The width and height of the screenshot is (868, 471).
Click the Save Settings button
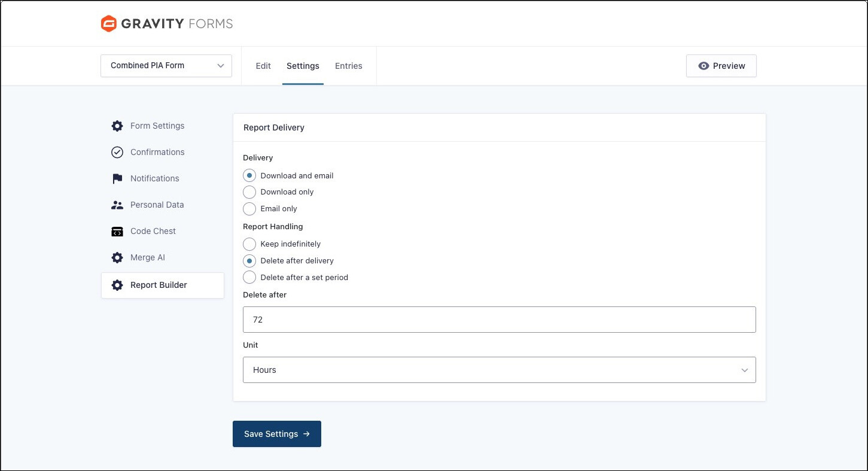pyautogui.click(x=276, y=434)
